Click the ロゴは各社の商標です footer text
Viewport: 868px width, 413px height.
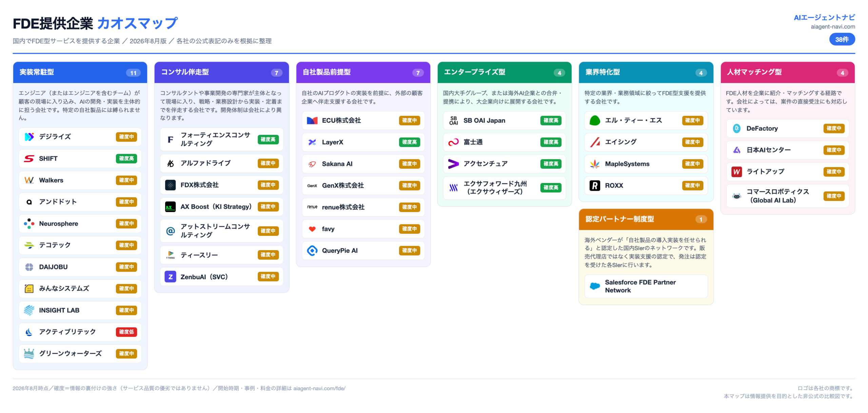click(826, 389)
